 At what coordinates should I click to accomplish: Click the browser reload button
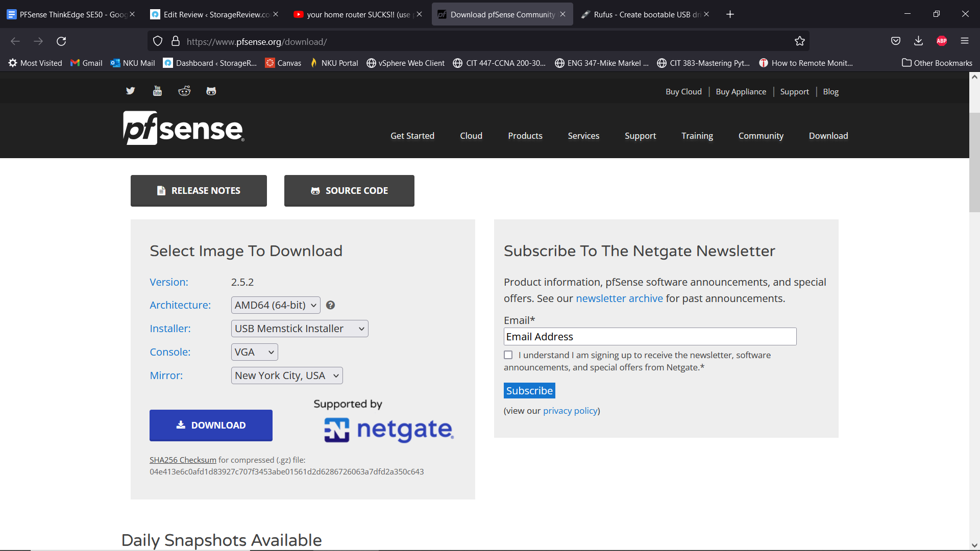61,41
